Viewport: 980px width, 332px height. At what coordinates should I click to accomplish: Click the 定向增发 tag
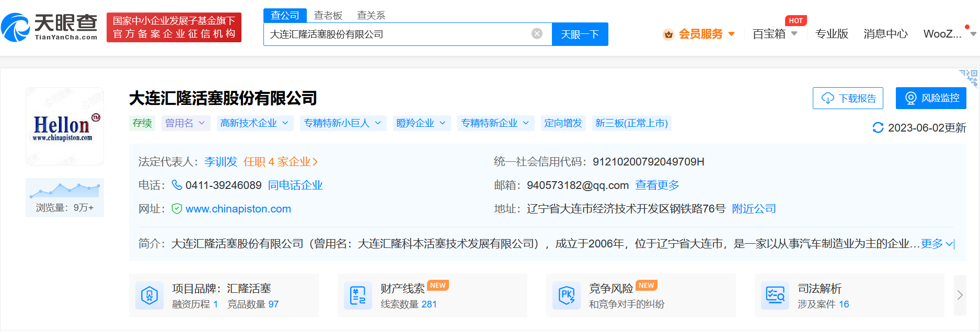563,123
